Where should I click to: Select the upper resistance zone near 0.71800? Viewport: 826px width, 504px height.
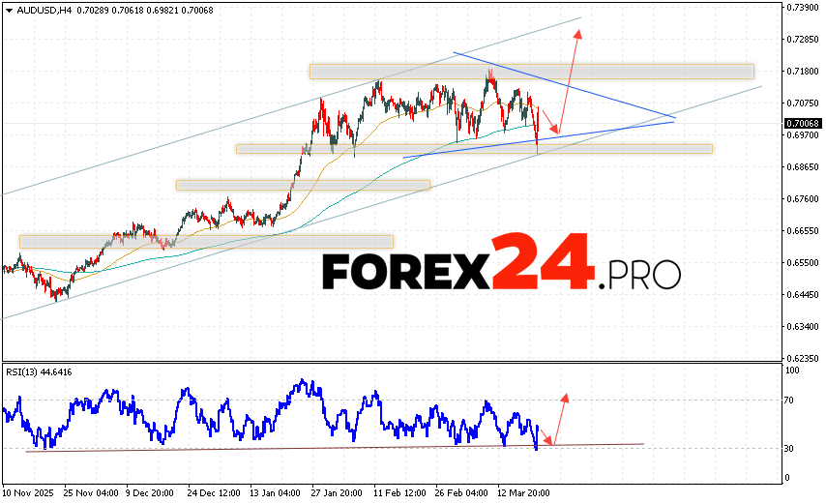click(531, 72)
